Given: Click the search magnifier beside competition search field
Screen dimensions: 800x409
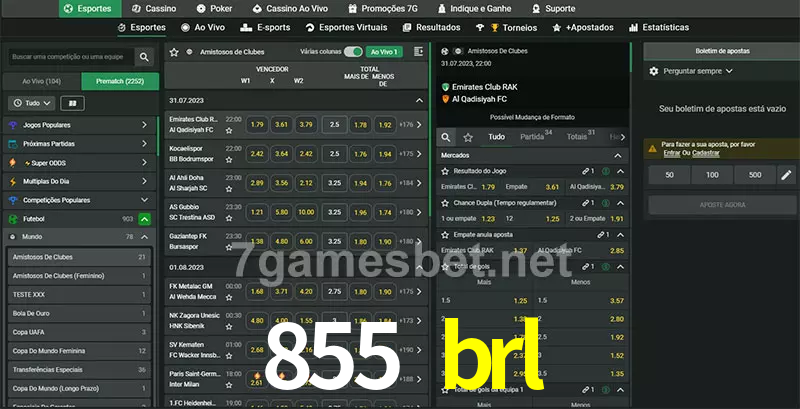Looking at the screenshot, I should click(x=146, y=58).
